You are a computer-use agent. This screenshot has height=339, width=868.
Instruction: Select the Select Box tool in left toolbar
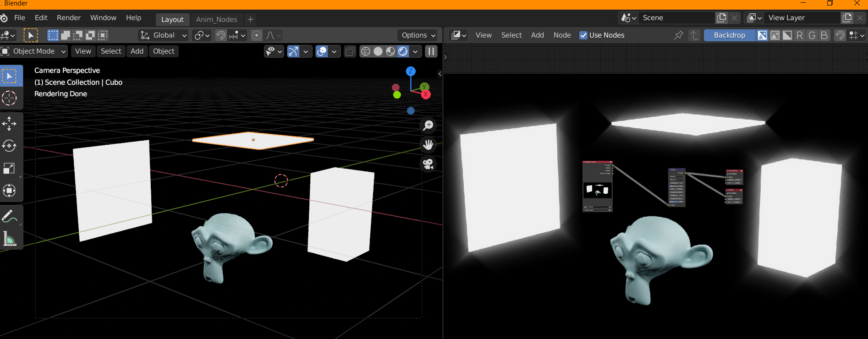[x=10, y=76]
